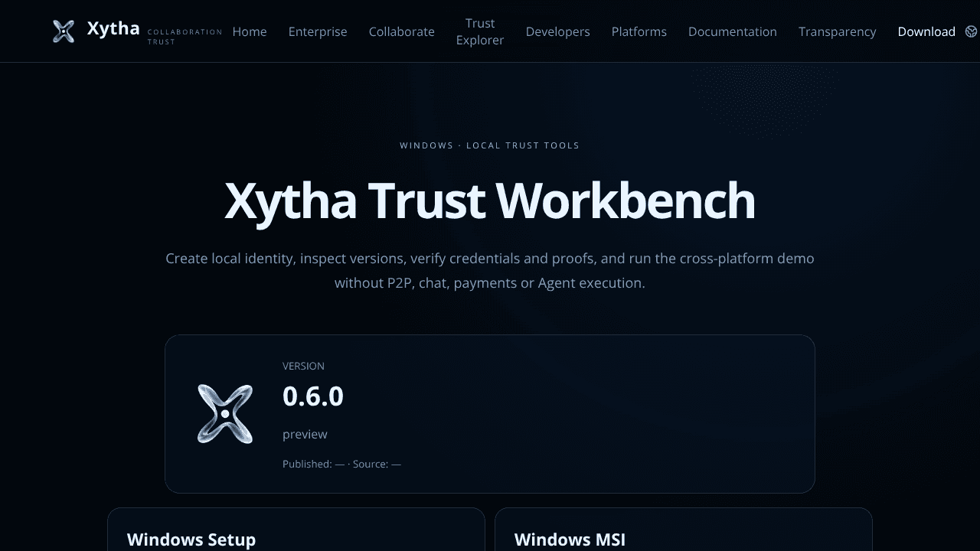
Task: Click the Xytha X logo icon in header
Action: click(x=64, y=31)
